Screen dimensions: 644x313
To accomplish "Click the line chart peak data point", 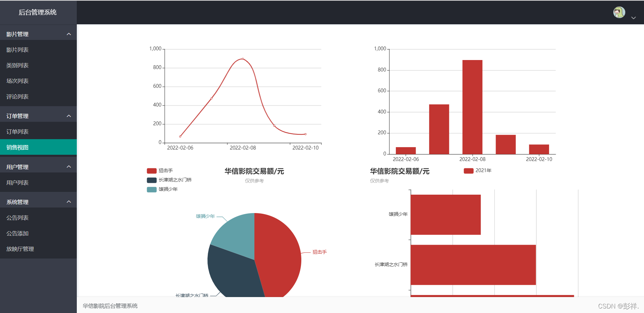I will [243, 59].
